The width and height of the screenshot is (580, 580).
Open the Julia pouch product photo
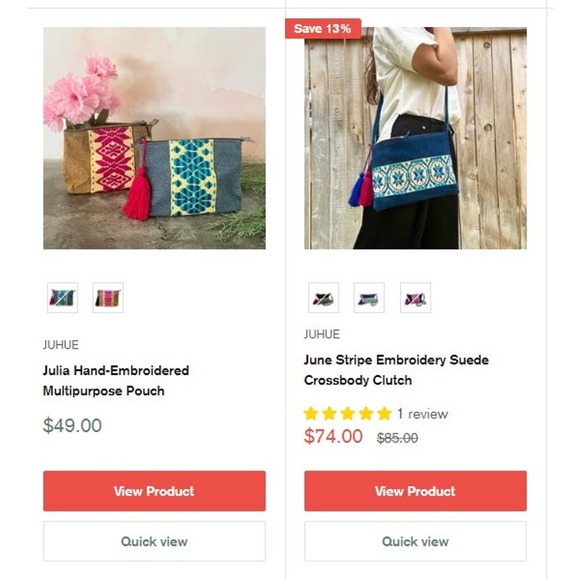pos(154,138)
